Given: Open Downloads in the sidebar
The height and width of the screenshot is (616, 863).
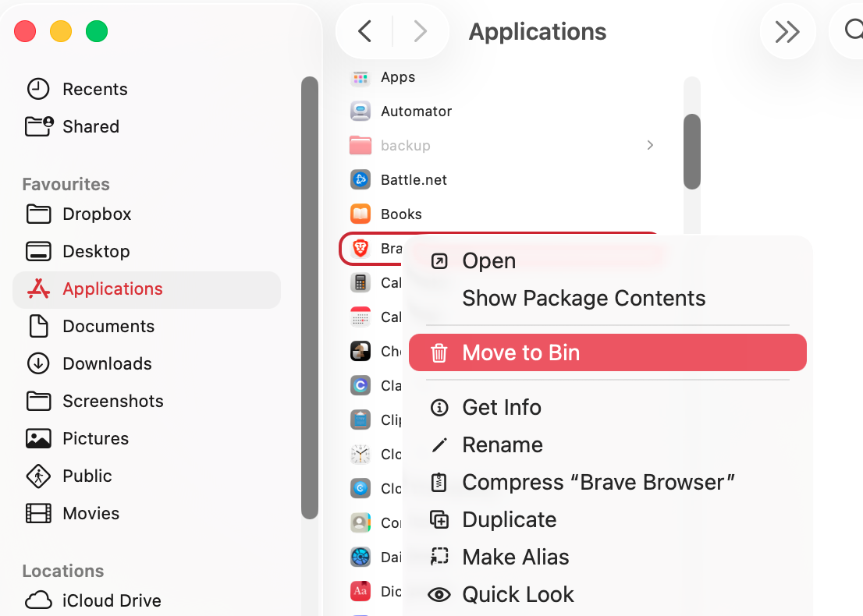Looking at the screenshot, I should click(147, 363).
